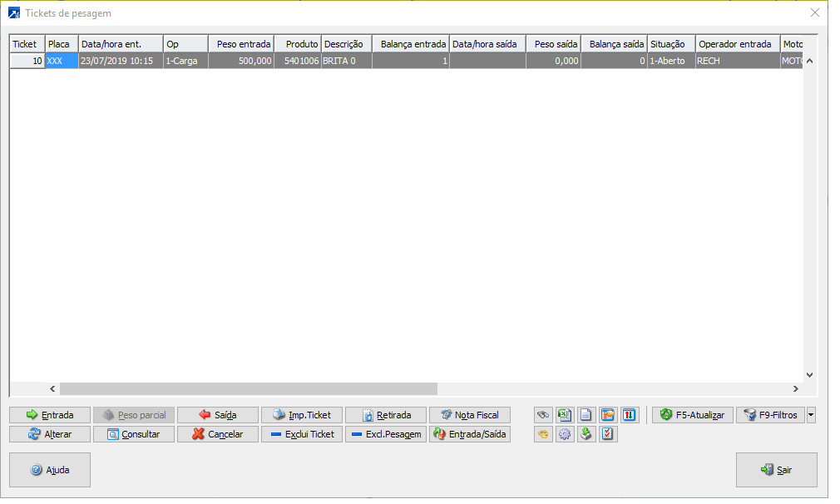The width and height of the screenshot is (840, 504).
Task: Click the checklist with red checks icon
Action: [607, 434]
